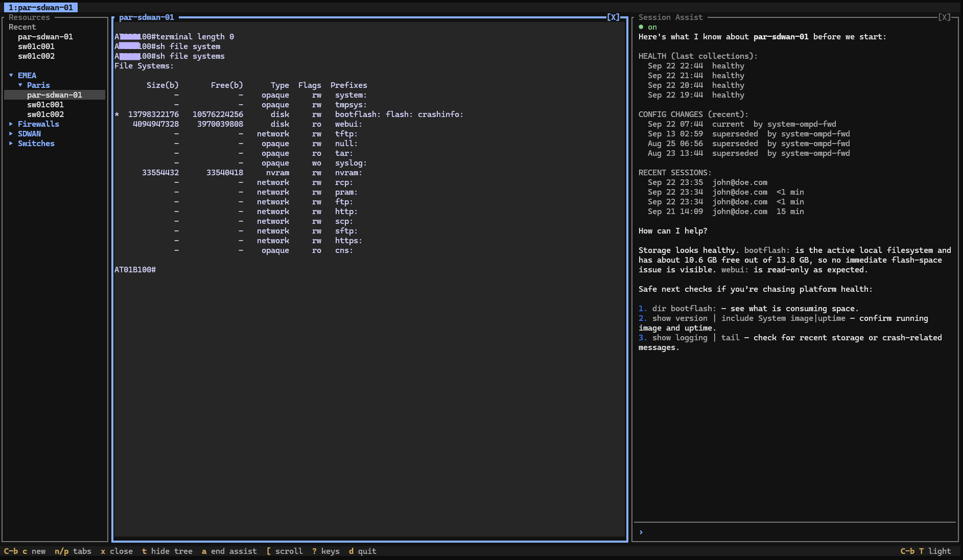Click the 'd quit' footer shortcut
This screenshot has width=963, height=560.
click(363, 551)
